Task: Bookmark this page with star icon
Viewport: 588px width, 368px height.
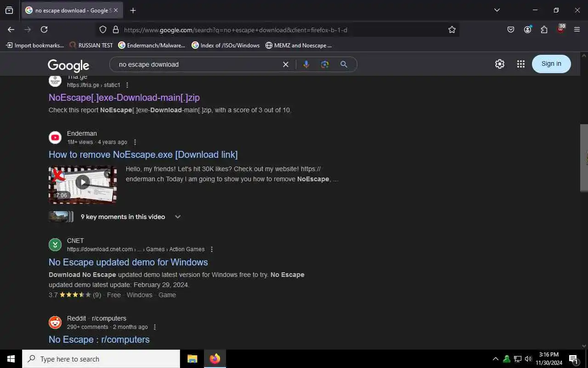Action: click(452, 29)
